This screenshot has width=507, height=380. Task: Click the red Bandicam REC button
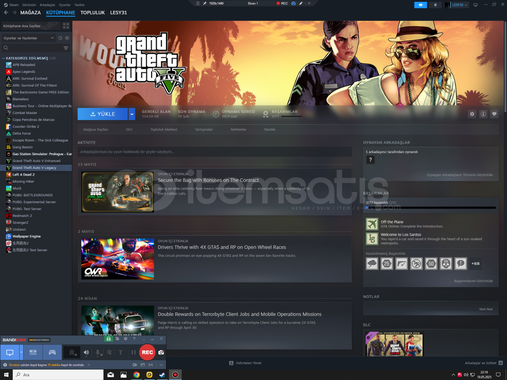[147, 352]
